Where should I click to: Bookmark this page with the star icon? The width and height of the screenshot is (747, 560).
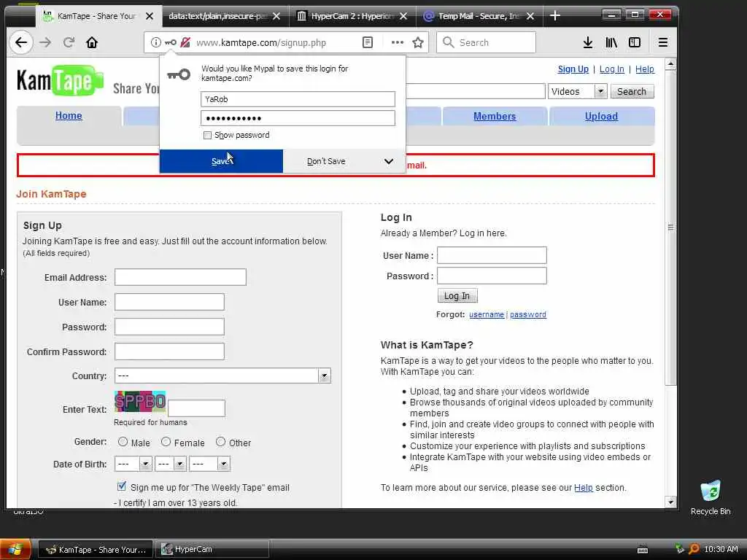pyautogui.click(x=418, y=42)
